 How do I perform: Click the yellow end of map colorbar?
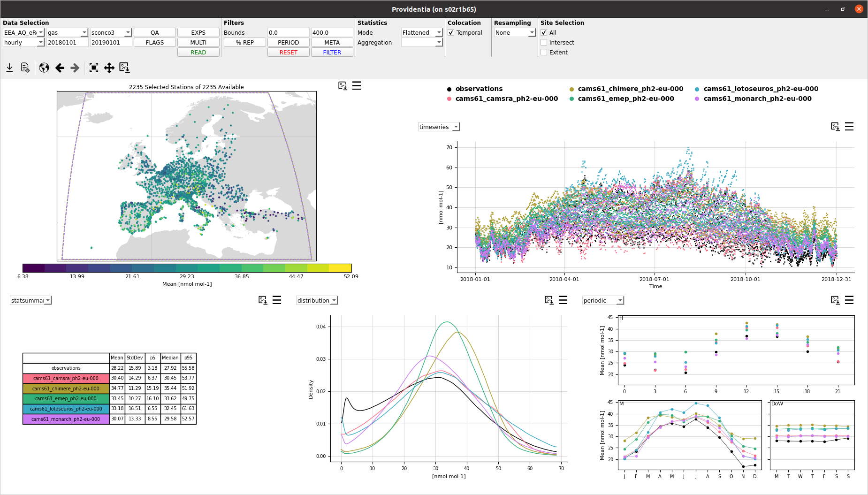(x=341, y=268)
